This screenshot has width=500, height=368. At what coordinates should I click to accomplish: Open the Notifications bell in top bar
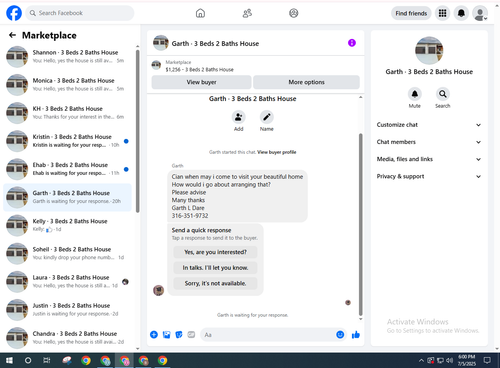pyautogui.click(x=461, y=13)
